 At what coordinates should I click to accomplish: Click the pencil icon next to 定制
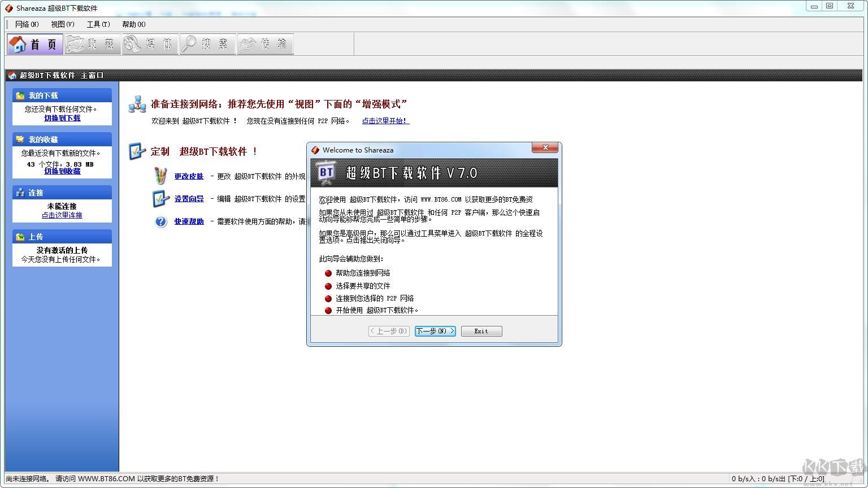(x=136, y=150)
